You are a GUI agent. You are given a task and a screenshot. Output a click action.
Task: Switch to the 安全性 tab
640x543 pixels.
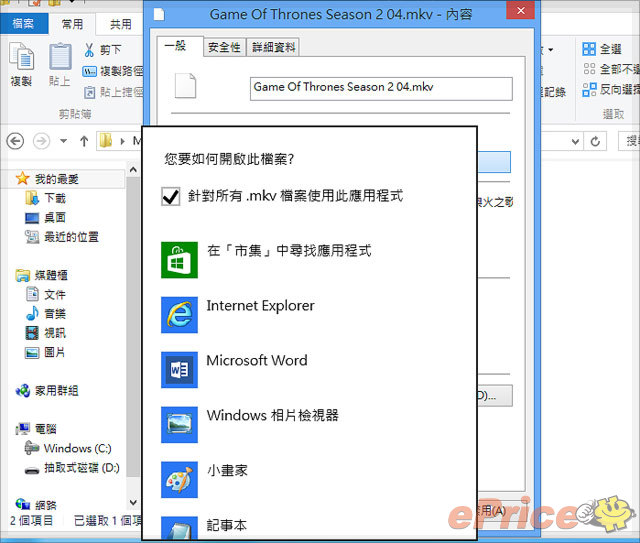pos(223,47)
